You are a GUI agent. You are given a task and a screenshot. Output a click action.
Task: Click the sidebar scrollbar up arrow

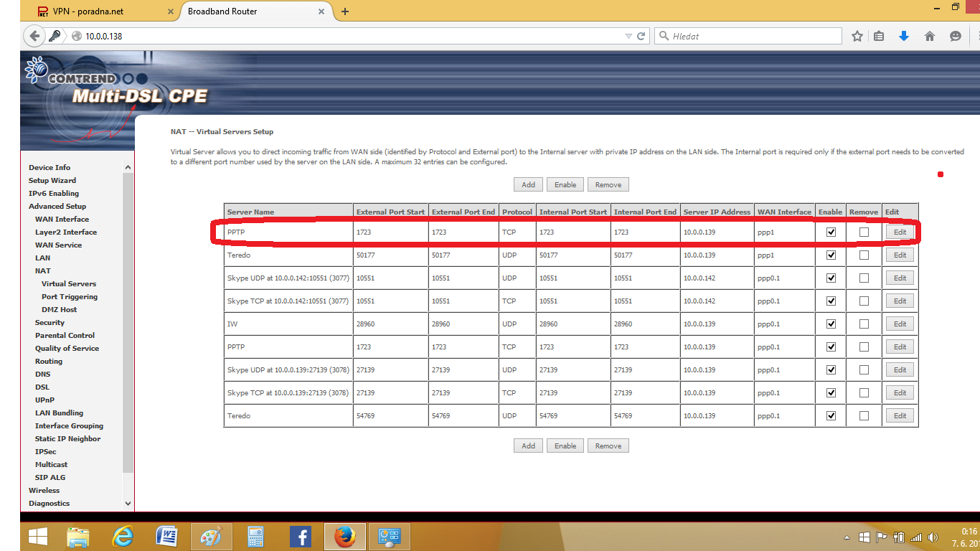[x=128, y=167]
